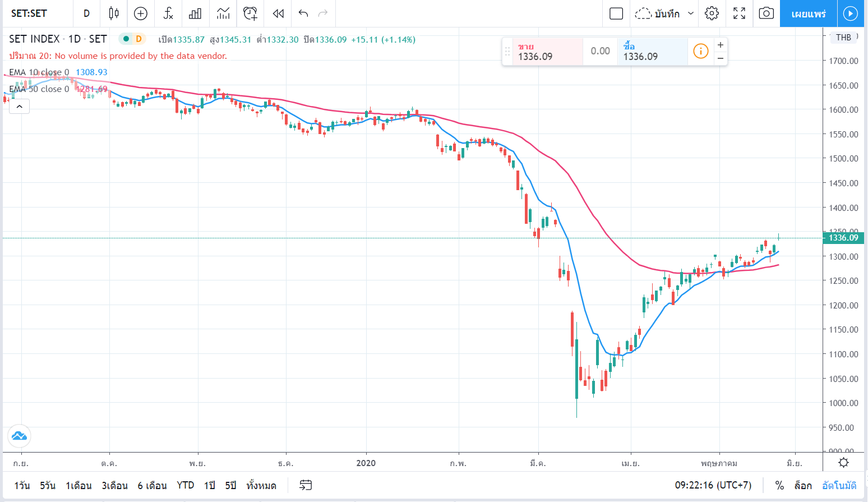Select the 1ปี time range

[x=210, y=485]
